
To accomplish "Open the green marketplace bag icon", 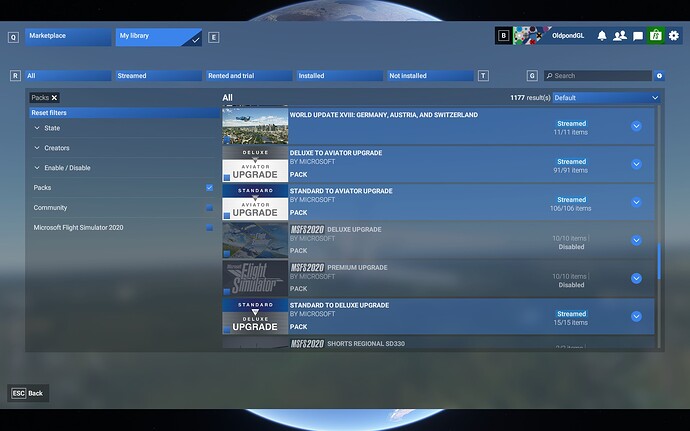I will (656, 36).
